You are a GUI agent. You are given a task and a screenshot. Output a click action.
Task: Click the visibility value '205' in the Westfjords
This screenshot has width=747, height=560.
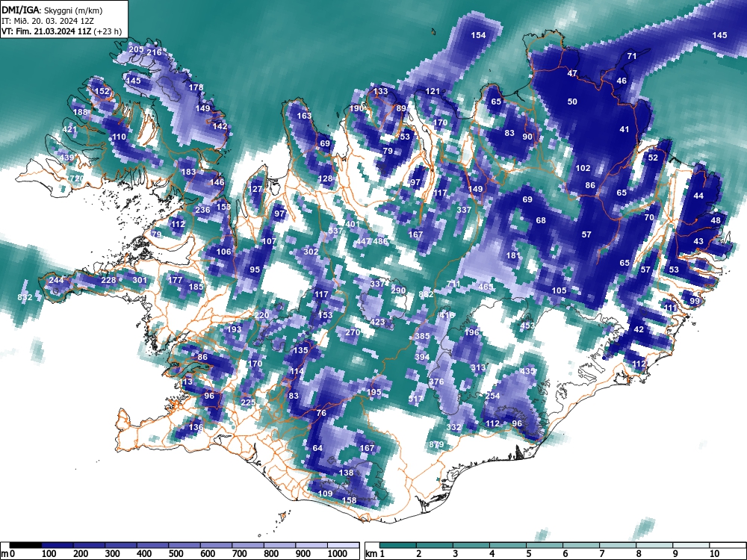tap(136, 49)
